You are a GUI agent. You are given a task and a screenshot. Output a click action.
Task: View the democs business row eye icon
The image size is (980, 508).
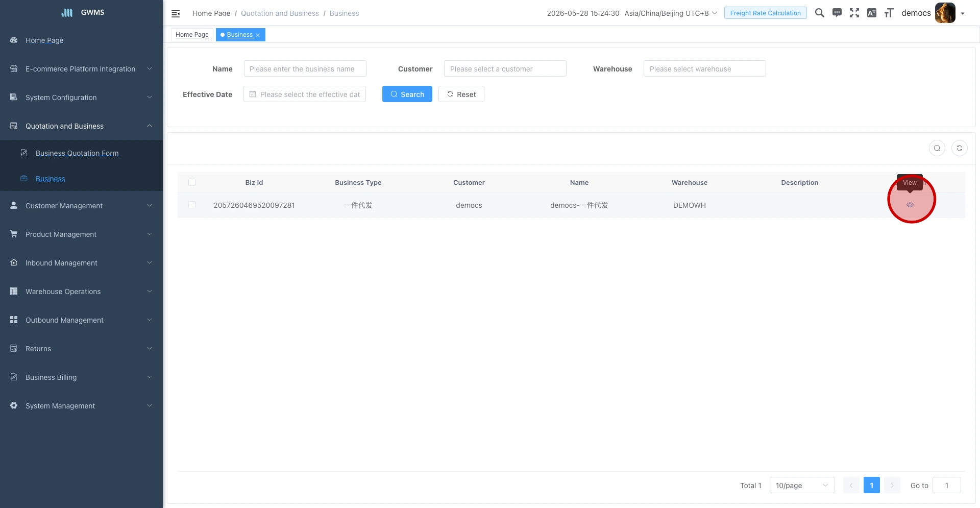[910, 205]
